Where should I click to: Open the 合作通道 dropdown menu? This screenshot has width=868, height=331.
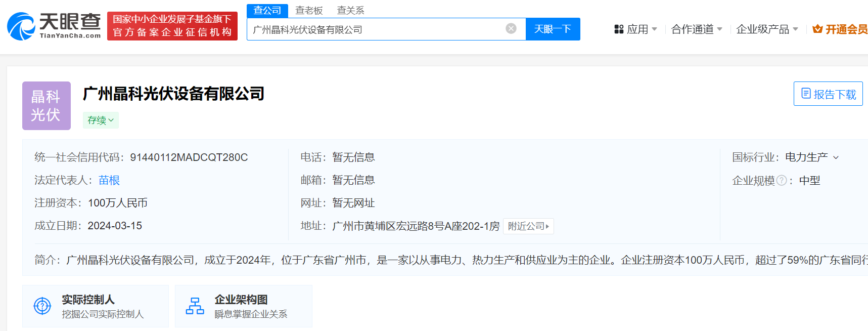click(697, 29)
